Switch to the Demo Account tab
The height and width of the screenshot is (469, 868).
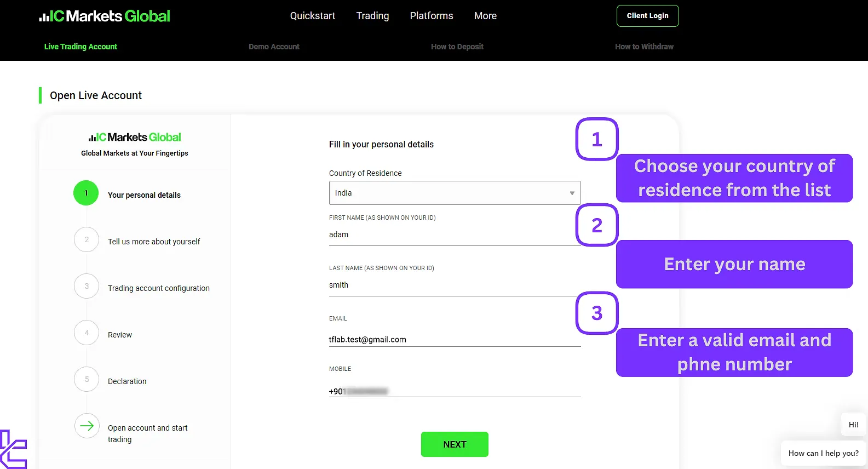pos(274,47)
